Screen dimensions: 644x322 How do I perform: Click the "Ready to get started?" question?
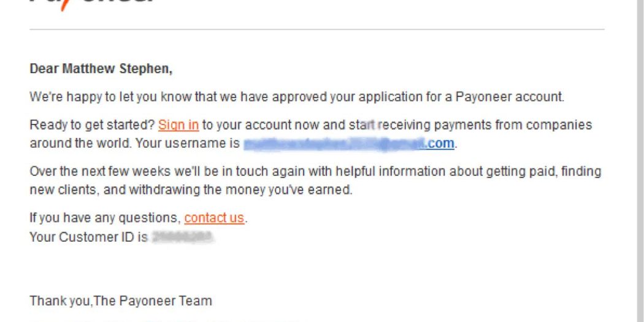pos(93,125)
